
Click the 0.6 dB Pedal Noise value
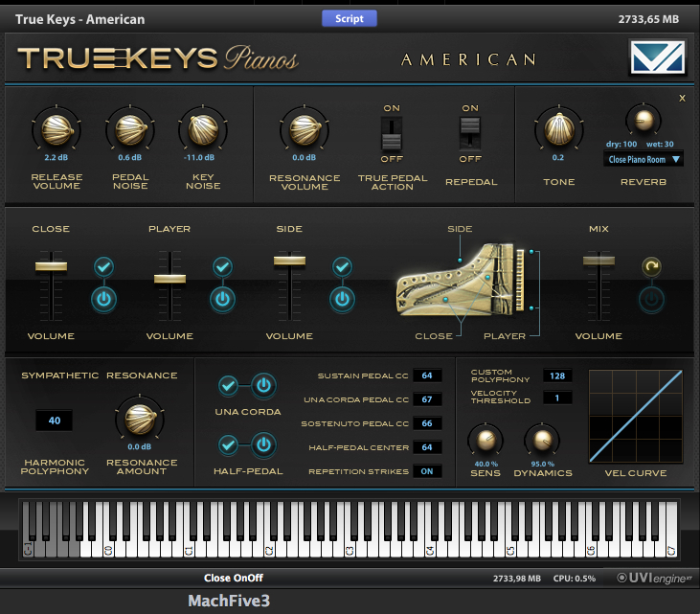[130, 158]
